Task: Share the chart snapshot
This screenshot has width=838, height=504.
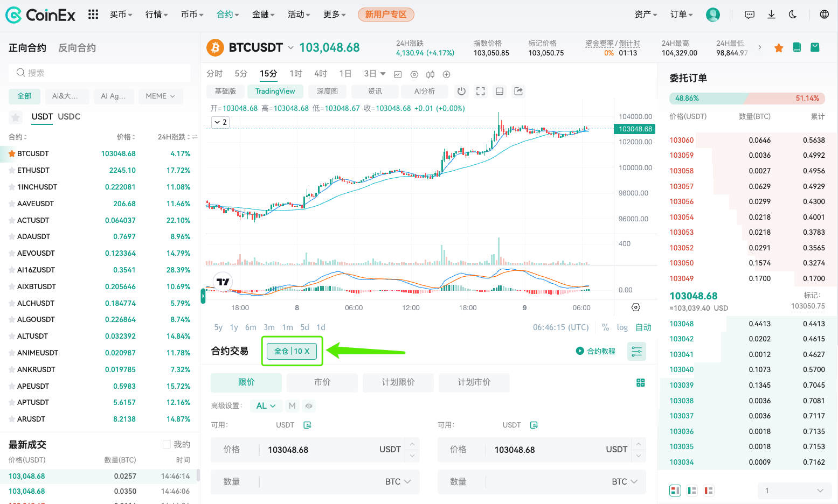Action: point(518,92)
